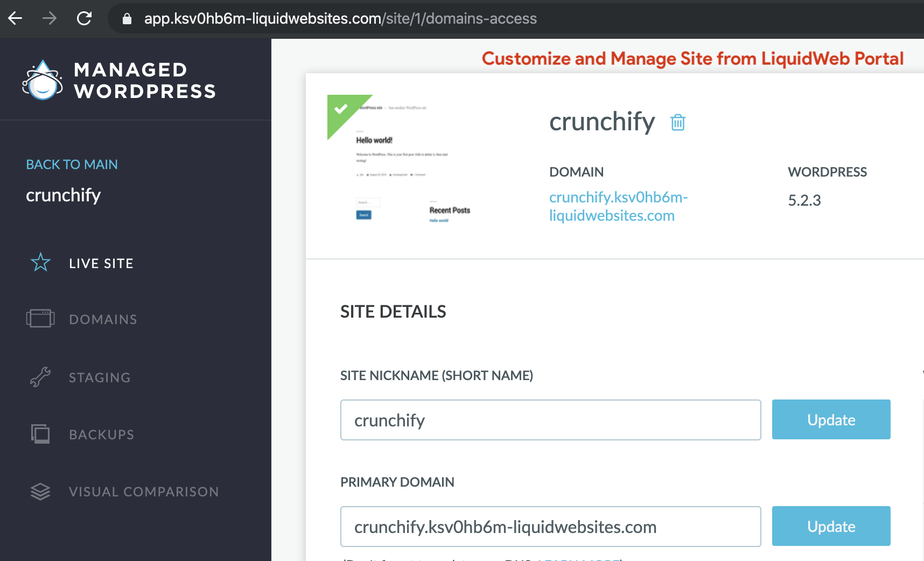Click Update next to the site nickname

pos(831,419)
